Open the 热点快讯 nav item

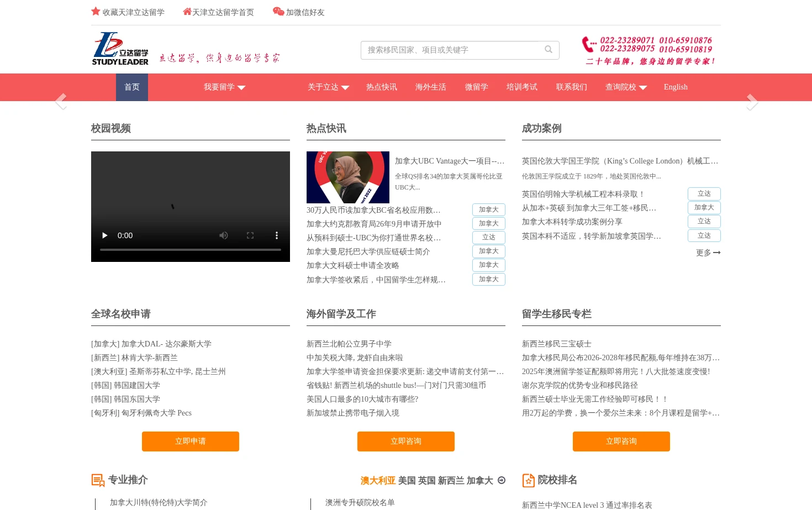click(x=382, y=87)
